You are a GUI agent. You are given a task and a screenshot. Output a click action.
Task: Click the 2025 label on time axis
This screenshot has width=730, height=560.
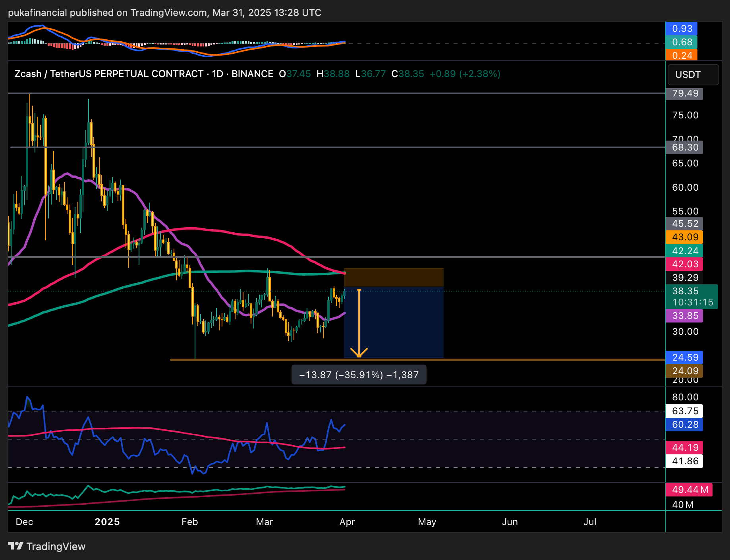pos(107,522)
